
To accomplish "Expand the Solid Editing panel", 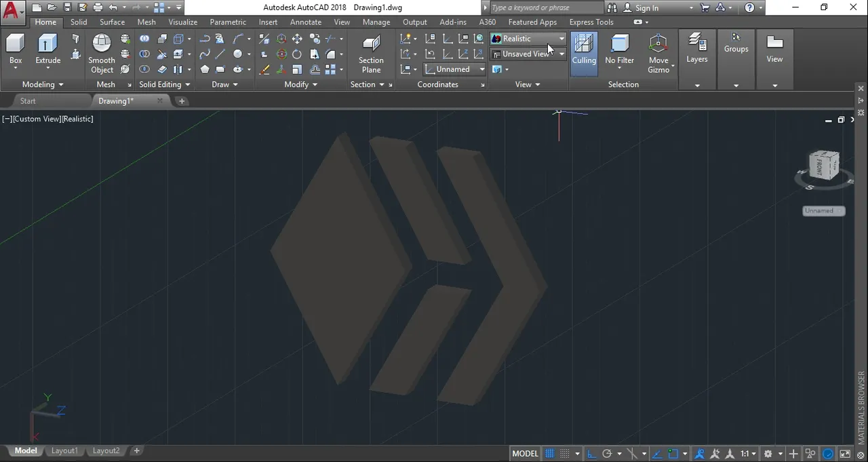I will click(164, 85).
